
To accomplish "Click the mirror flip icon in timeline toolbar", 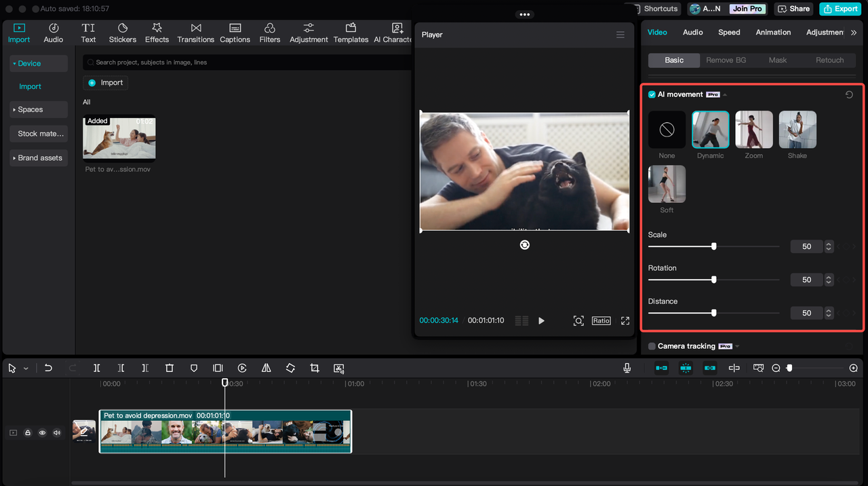I will pos(267,368).
